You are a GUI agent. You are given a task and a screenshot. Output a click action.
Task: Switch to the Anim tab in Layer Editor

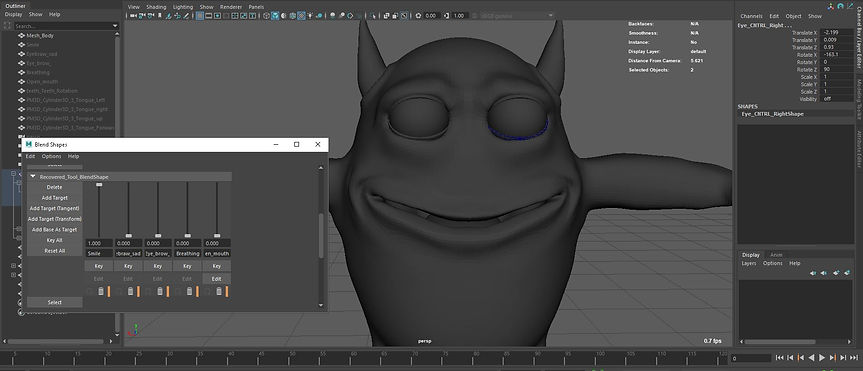point(776,255)
